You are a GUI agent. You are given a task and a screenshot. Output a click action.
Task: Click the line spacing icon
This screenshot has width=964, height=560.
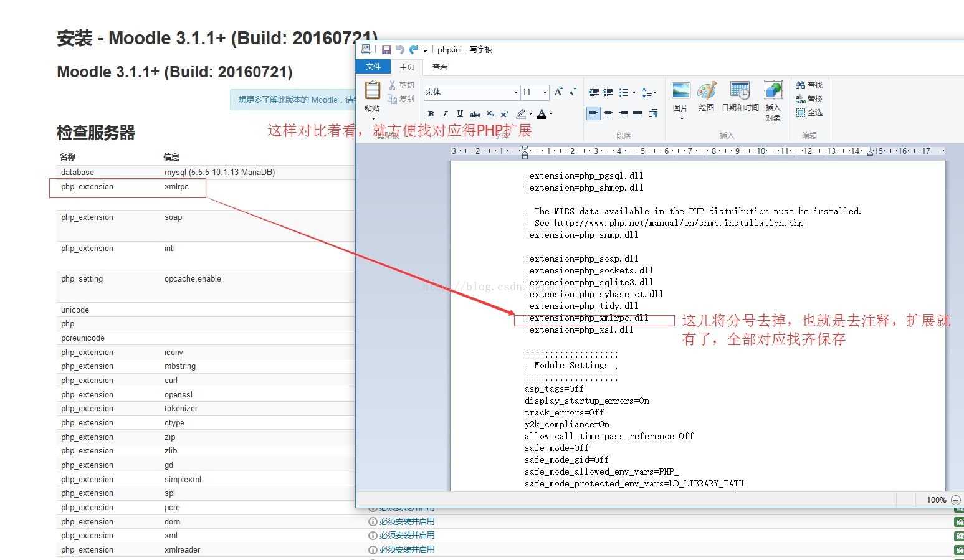[647, 92]
